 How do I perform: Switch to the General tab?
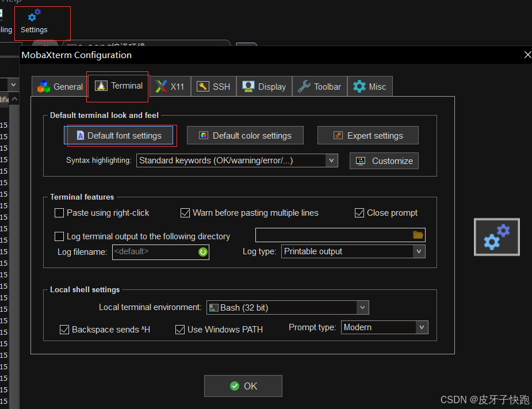point(60,86)
